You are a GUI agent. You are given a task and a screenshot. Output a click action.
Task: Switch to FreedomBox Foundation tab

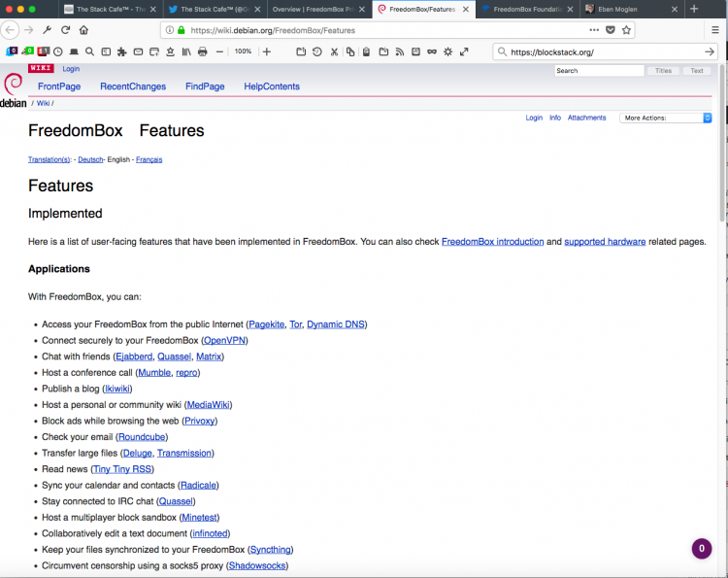pos(527,10)
